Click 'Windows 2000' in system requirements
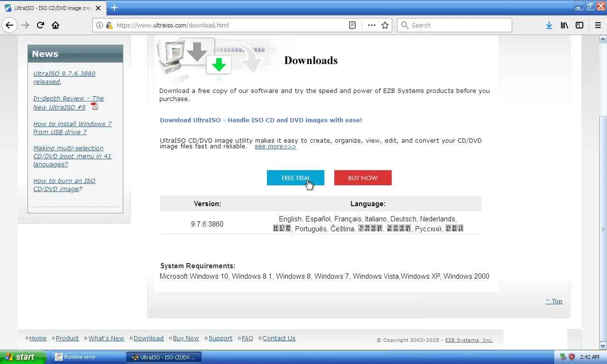Image resolution: width=607 pixels, height=364 pixels. click(466, 276)
